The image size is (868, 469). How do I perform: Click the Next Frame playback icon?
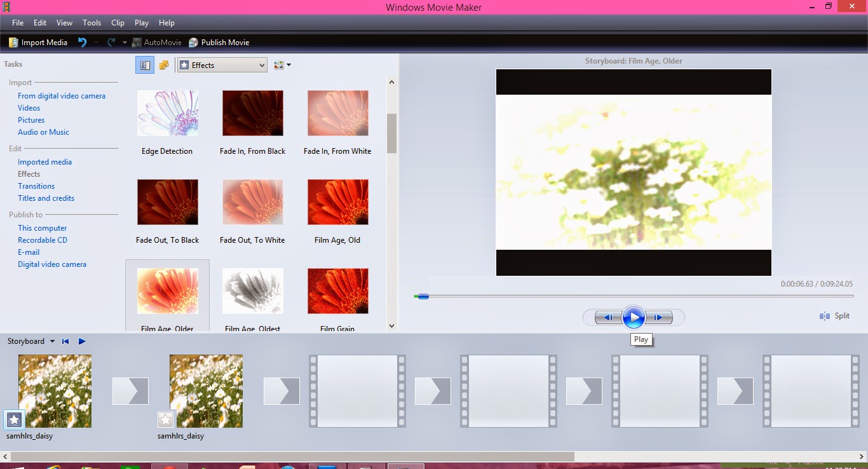[659, 317]
